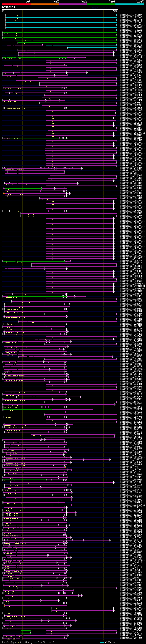
Task: Click the UniRef100_B9FDT6 label
Action: pyautogui.click(x=131, y=45)
